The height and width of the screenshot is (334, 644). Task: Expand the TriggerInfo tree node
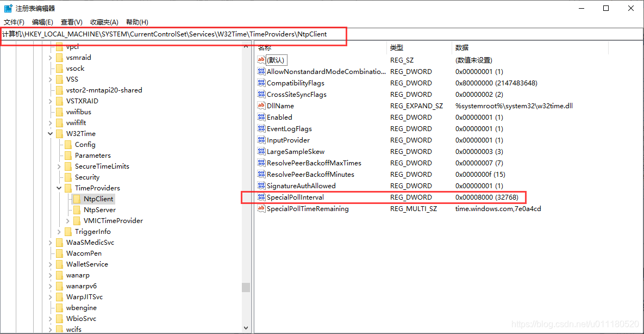tap(59, 231)
